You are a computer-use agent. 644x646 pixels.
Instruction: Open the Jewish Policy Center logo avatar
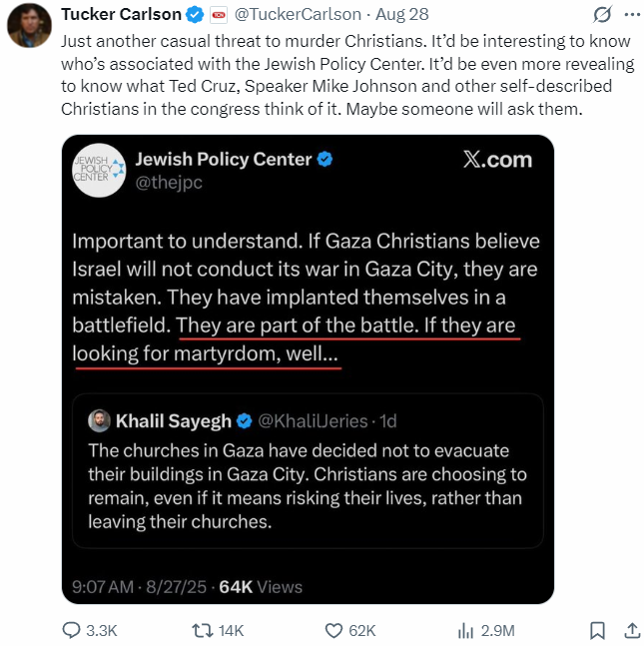point(98,169)
